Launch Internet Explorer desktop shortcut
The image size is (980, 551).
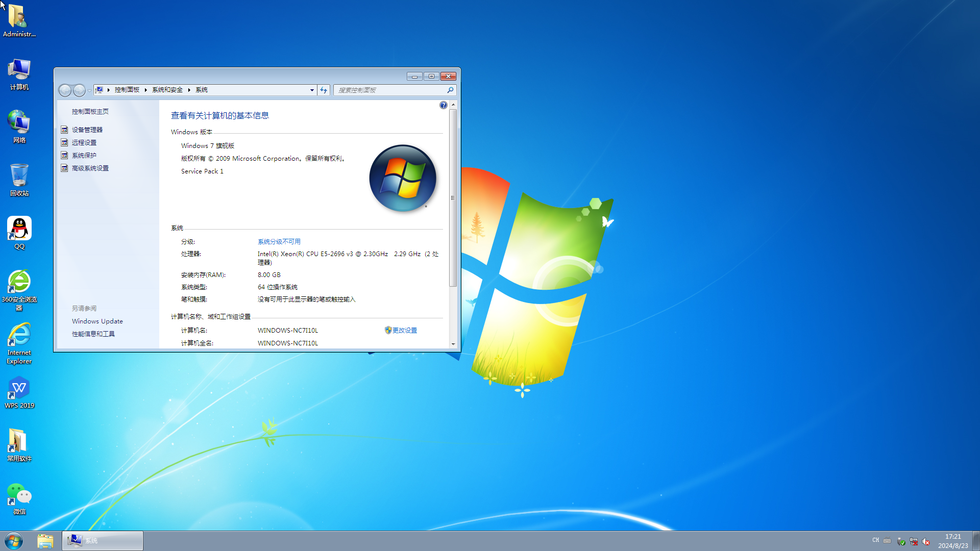coord(19,343)
